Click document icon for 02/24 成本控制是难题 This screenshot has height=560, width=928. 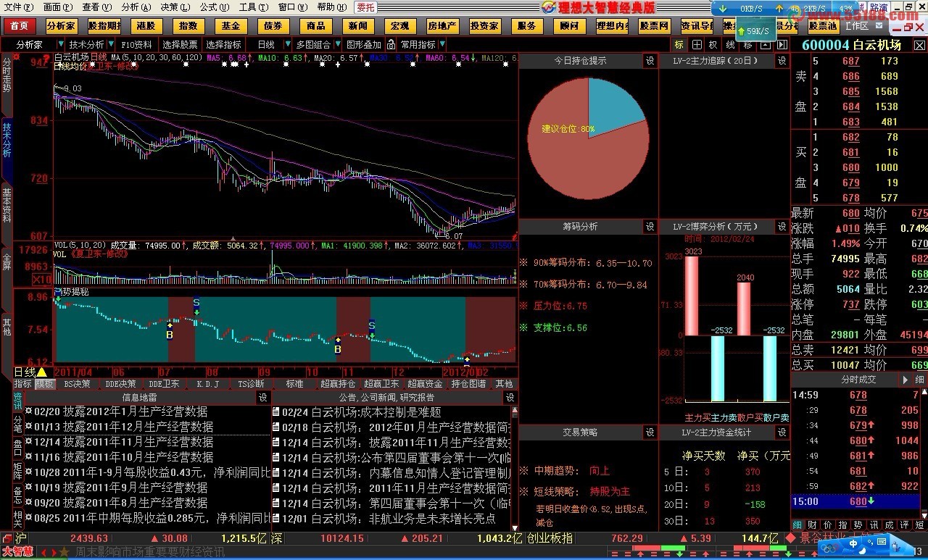click(276, 412)
